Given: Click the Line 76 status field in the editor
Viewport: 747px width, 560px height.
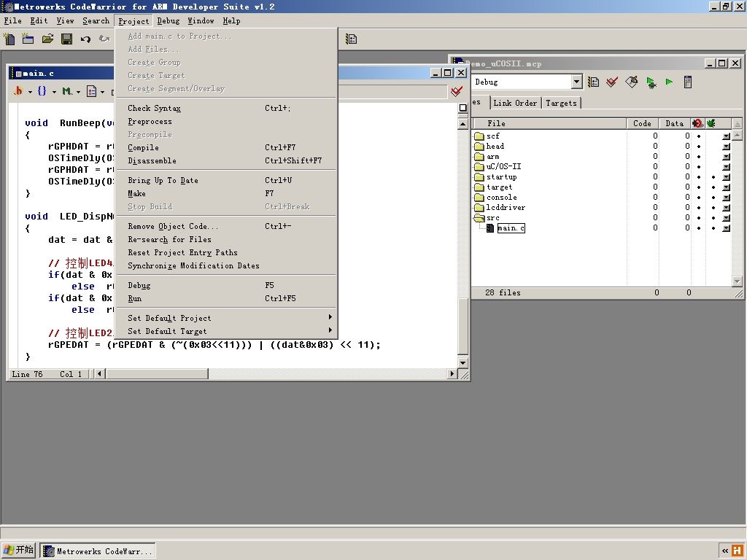Looking at the screenshot, I should (27, 374).
